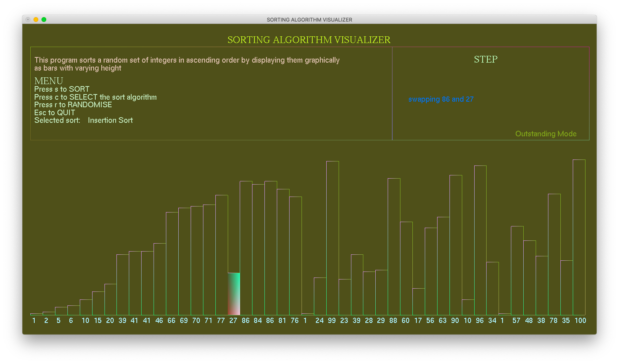Click the 'SORTING ALGORITHM VISUALIZER' yellow heading
The image size is (619, 364).
pos(309,40)
